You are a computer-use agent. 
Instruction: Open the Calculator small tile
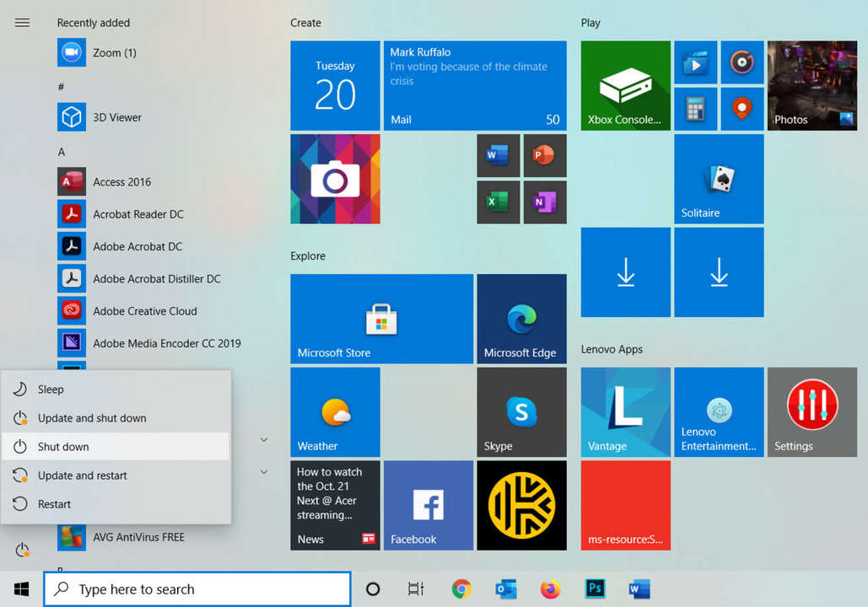tap(695, 109)
